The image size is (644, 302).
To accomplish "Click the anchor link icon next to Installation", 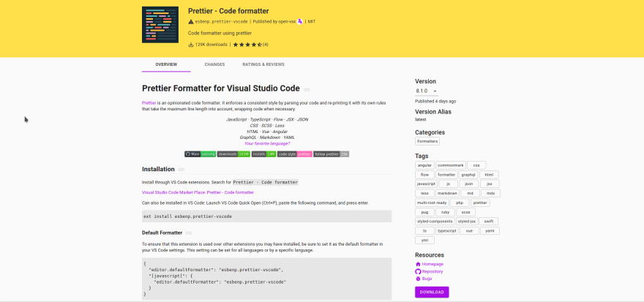I will click(x=181, y=170).
